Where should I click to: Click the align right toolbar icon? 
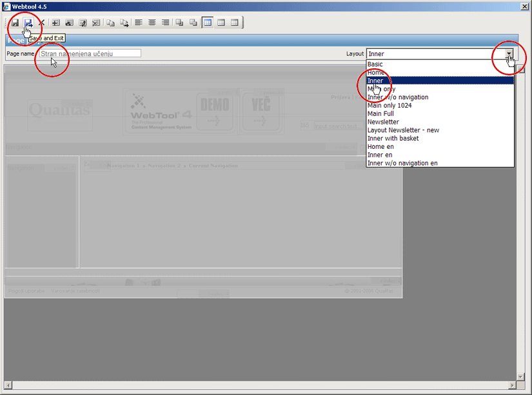pyautogui.click(x=165, y=23)
